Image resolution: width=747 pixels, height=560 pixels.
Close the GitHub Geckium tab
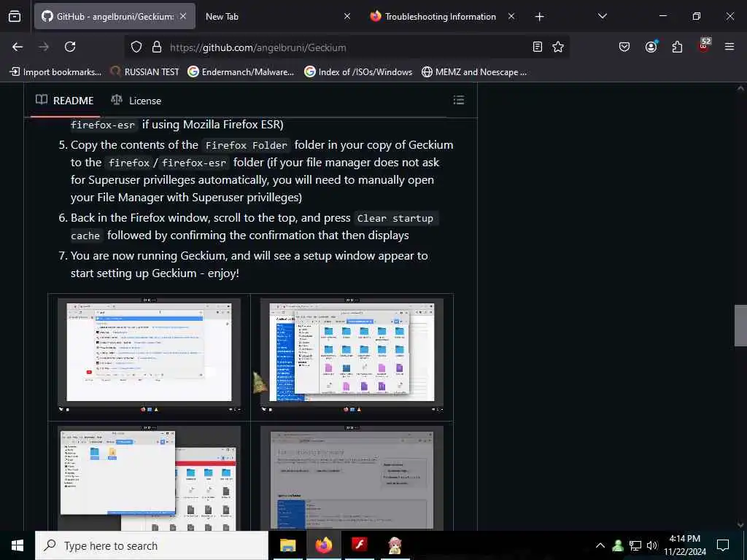[183, 16]
